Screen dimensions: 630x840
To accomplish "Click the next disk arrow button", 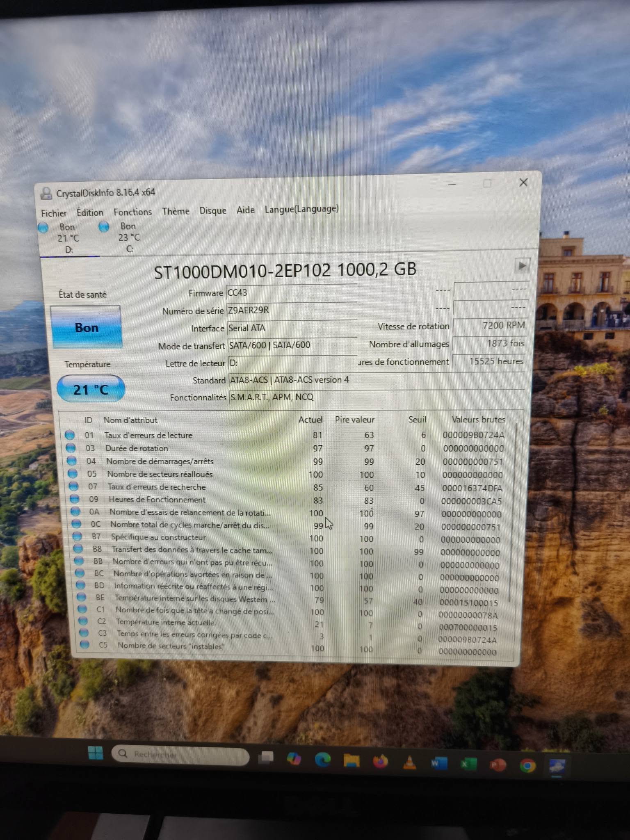I will [522, 266].
